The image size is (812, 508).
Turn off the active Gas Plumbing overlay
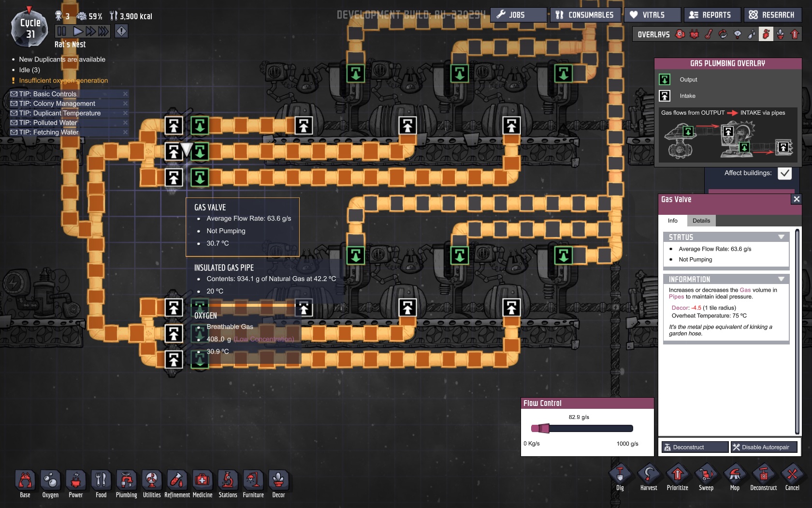[766, 34]
